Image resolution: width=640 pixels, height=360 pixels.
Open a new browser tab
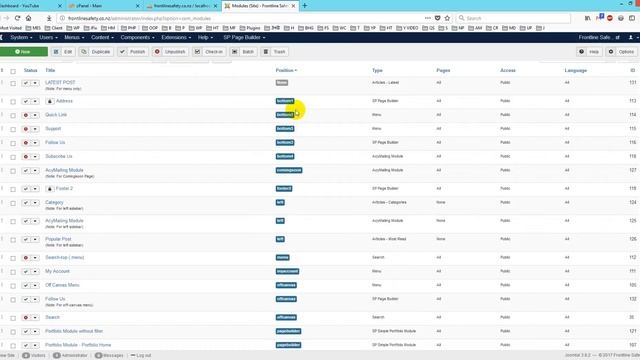click(304, 6)
